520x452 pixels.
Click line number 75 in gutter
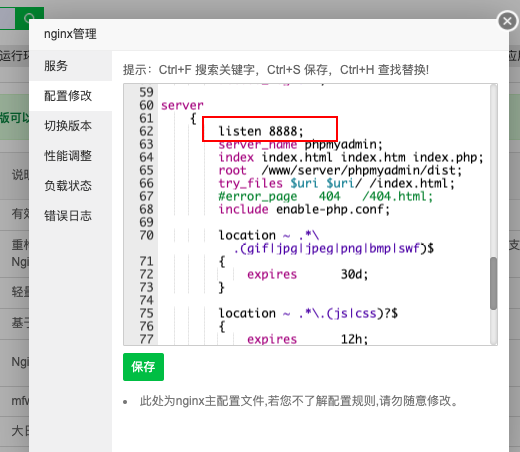pos(146,313)
